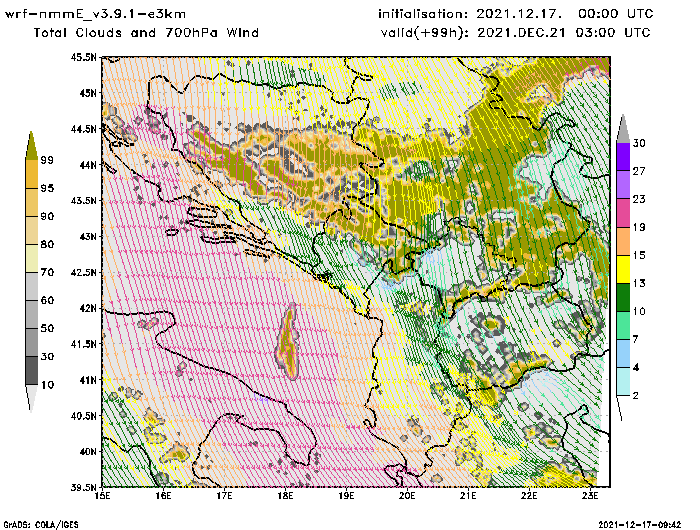The image size is (700, 530).
Task: Click the '39.5N' latitude axis label
Action: coord(83,487)
